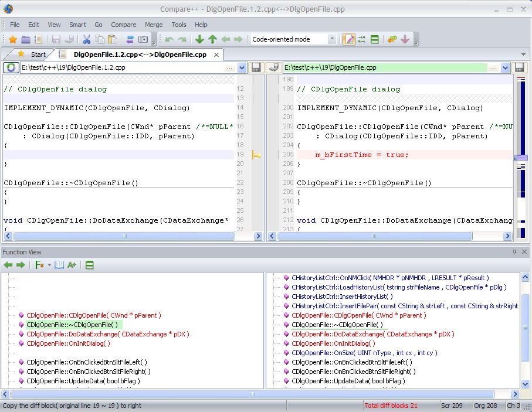This screenshot has height=412, width=532.
Task: Click the favorites star icon on toolbar
Action: [x=14, y=40]
